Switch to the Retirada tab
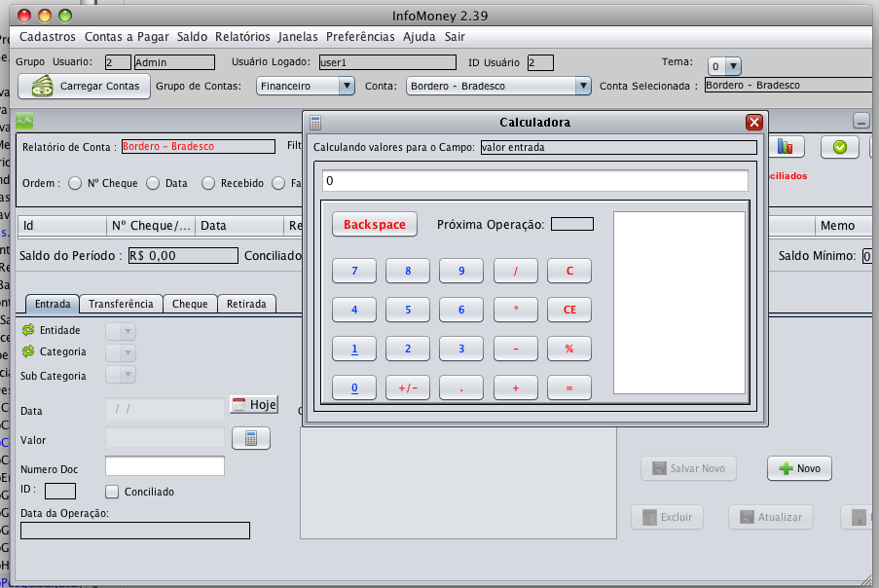The width and height of the screenshot is (879, 588). [x=246, y=304]
